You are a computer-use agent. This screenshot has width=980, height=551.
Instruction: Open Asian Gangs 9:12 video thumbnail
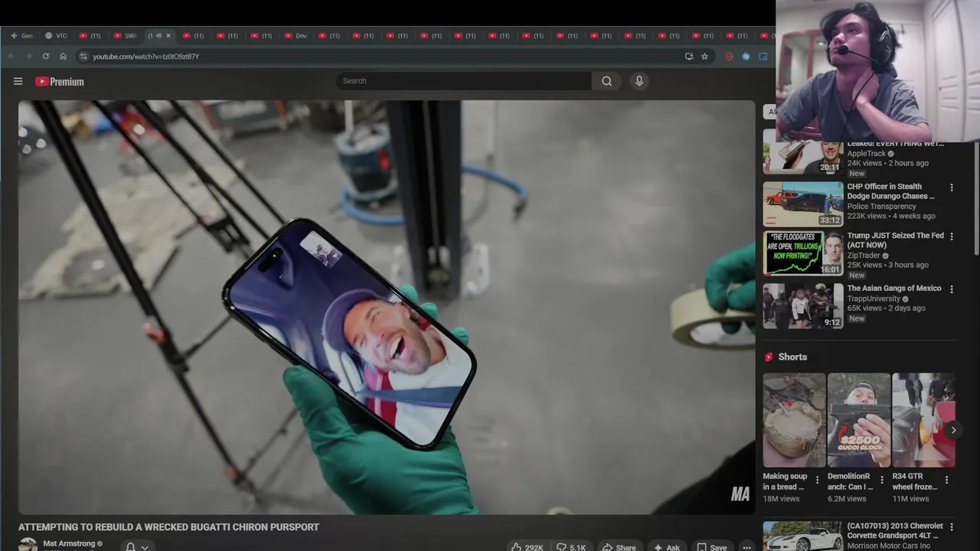[803, 306]
